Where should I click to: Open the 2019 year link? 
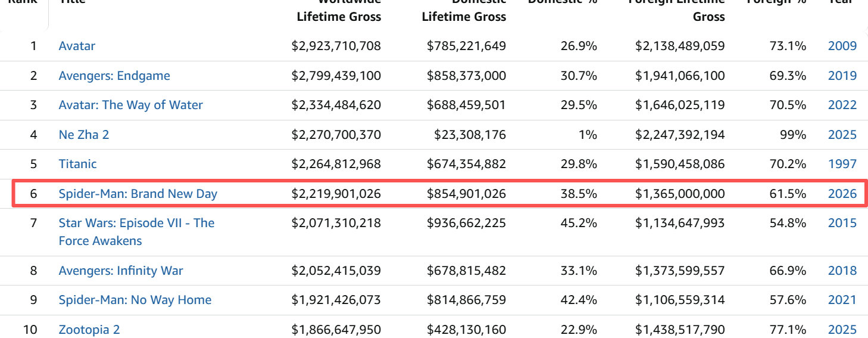tap(842, 76)
